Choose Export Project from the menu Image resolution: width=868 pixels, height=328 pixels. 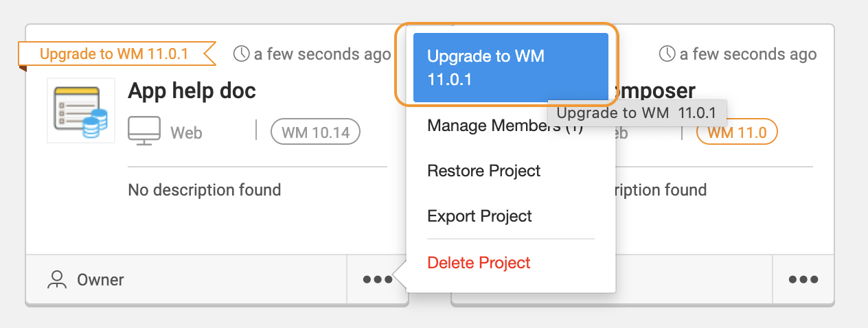[479, 216]
